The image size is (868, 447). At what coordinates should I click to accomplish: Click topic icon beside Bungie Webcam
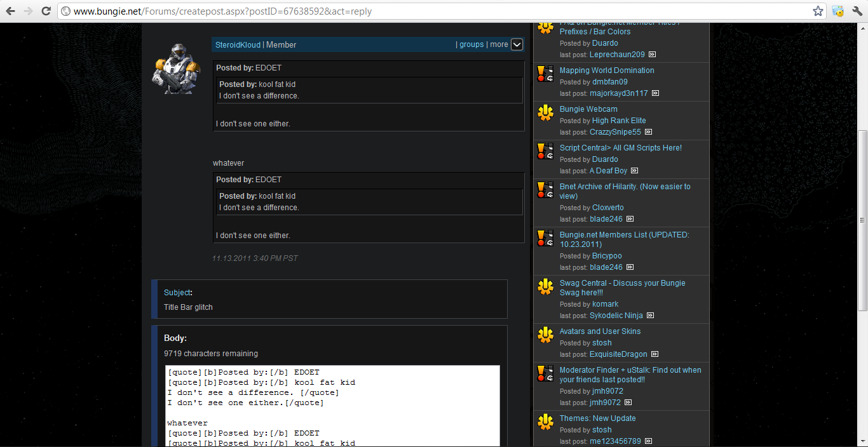pyautogui.click(x=545, y=112)
